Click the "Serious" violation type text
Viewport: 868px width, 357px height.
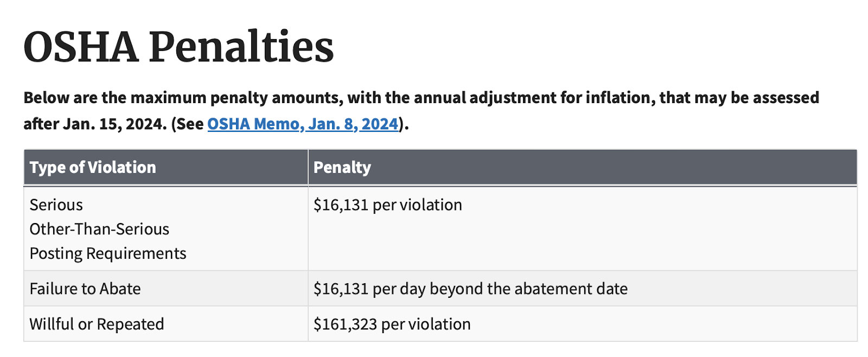click(56, 205)
